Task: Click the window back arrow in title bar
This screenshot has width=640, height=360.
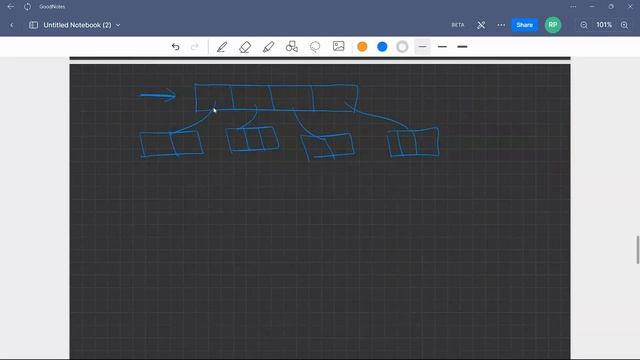Action: tap(11, 7)
